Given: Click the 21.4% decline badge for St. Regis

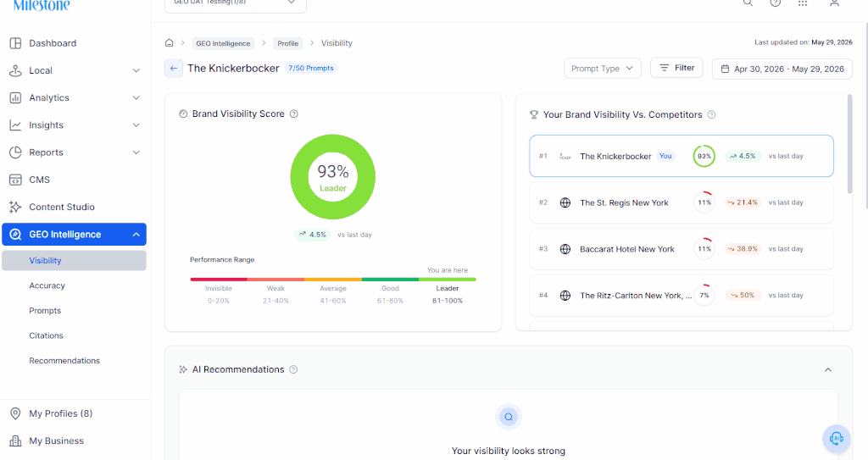Looking at the screenshot, I should [743, 202].
